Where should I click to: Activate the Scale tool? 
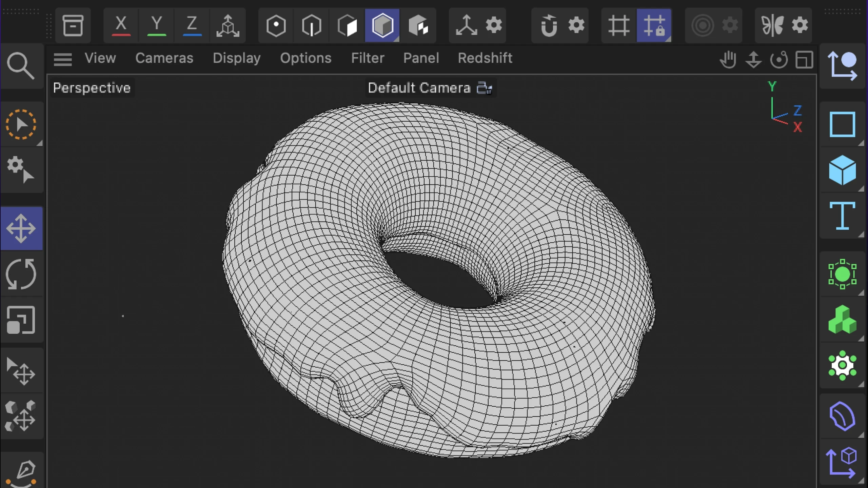(21, 320)
